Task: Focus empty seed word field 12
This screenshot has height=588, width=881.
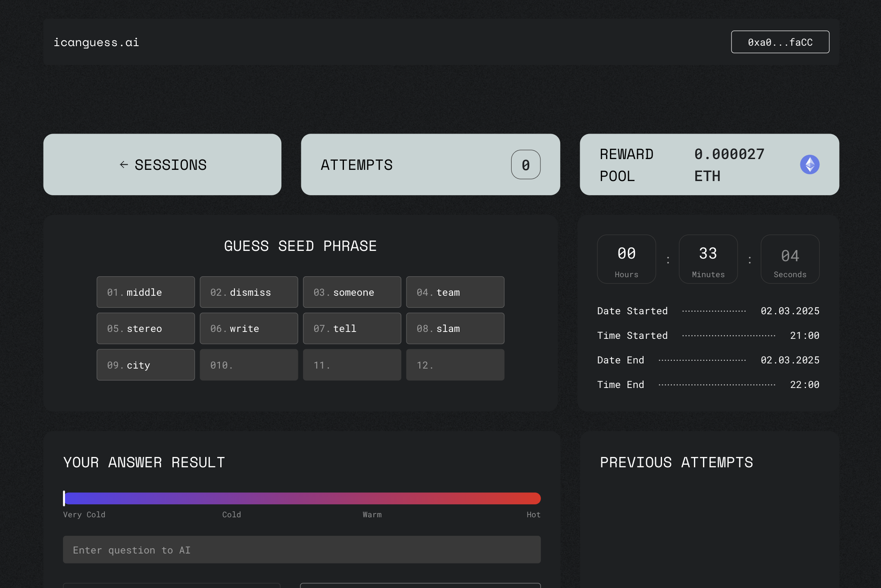Action: [x=455, y=365]
